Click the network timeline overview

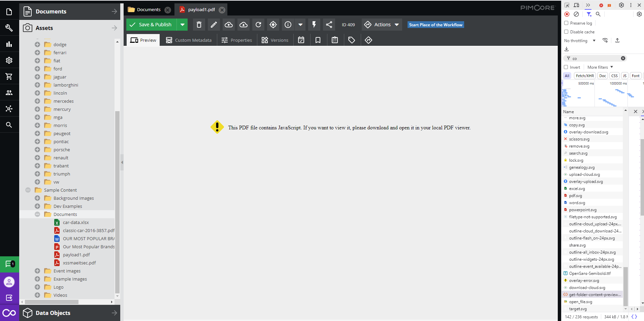pos(602,94)
